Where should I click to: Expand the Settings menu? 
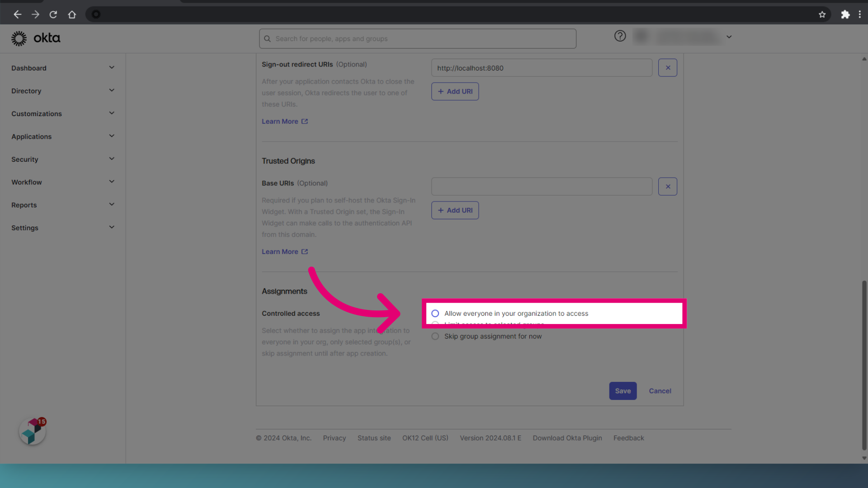[63, 228]
